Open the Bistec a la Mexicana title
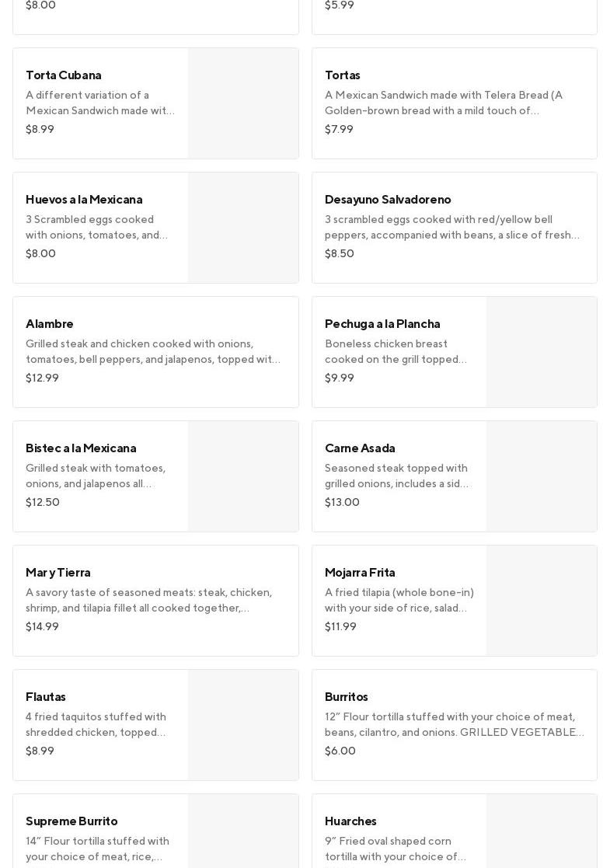The height and width of the screenshot is (868, 610). (81, 448)
